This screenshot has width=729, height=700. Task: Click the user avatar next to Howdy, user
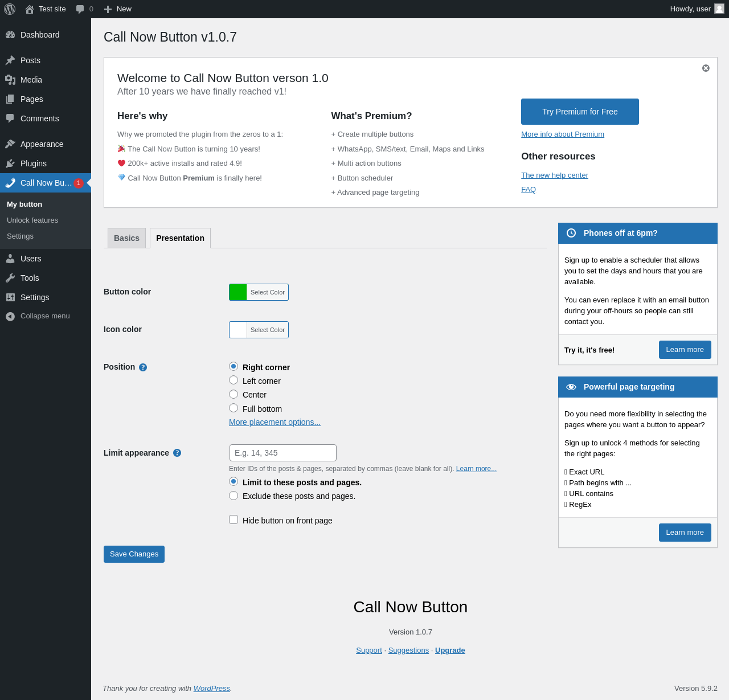tap(719, 9)
